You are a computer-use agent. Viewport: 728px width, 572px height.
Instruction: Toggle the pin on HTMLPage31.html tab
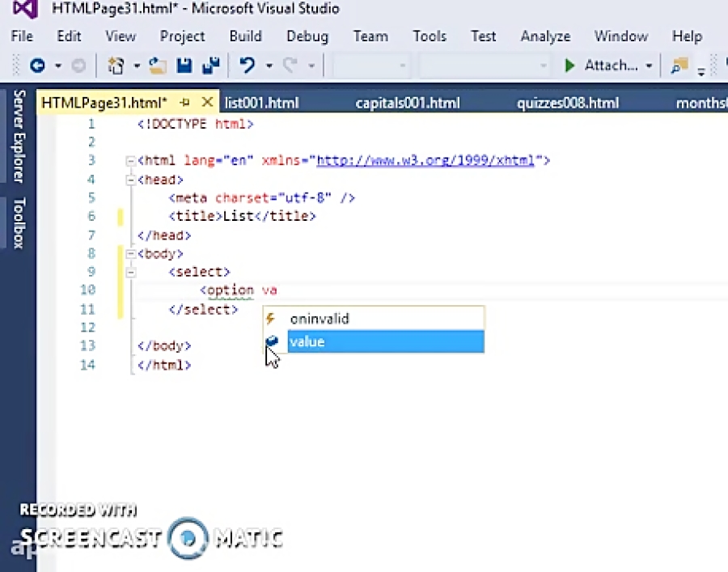click(184, 103)
